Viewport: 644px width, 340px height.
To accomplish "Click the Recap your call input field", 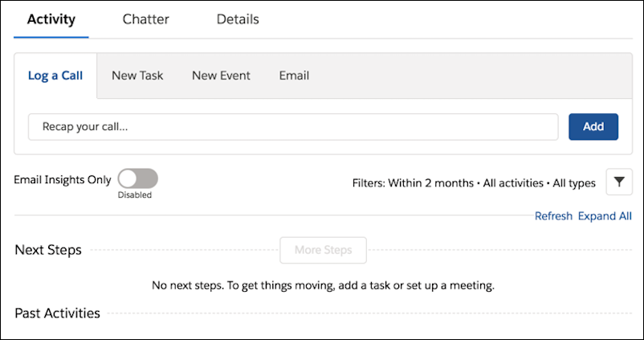I will pyautogui.click(x=293, y=127).
